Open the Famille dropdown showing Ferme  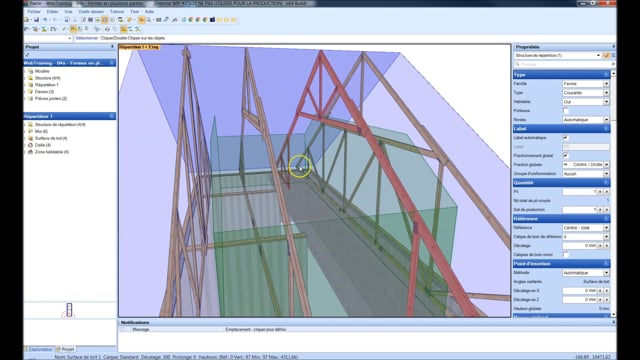click(x=586, y=84)
